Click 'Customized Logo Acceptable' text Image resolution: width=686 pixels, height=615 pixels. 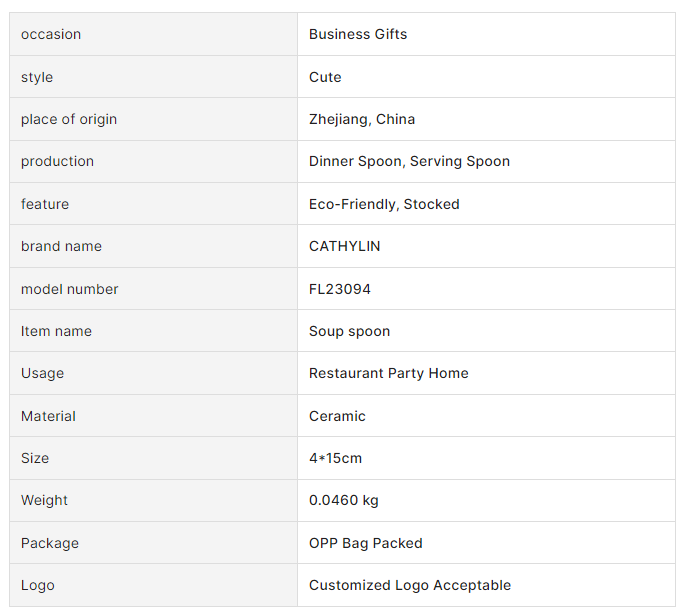(x=409, y=585)
